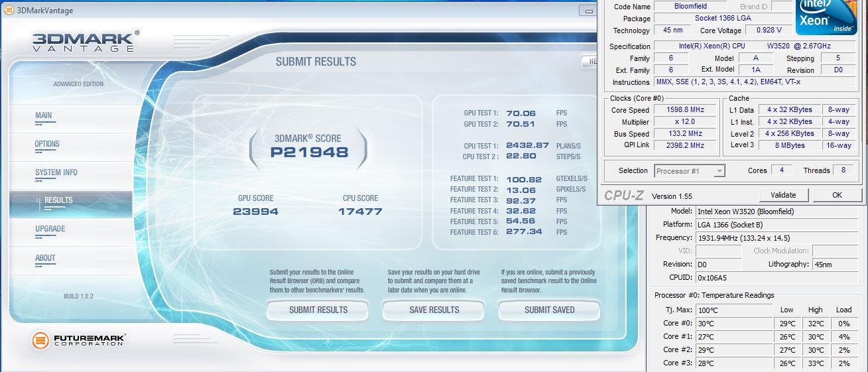
Task: Click OK in the CPU-Z window
Action: pos(837,195)
